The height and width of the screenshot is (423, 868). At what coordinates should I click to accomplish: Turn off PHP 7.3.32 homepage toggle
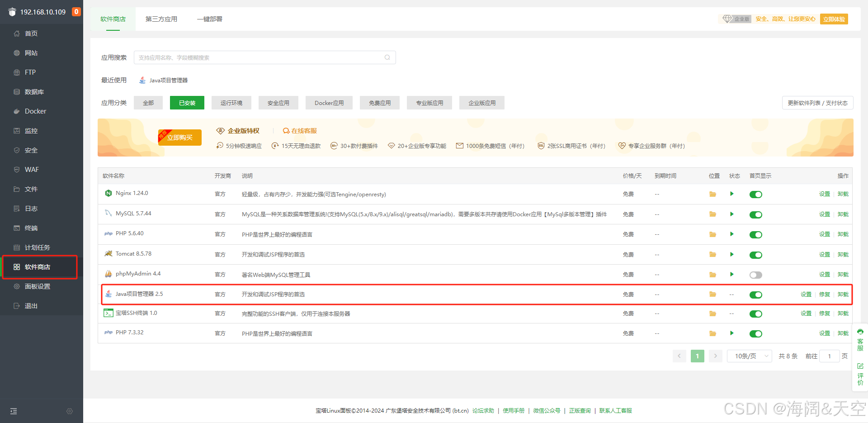[755, 333]
